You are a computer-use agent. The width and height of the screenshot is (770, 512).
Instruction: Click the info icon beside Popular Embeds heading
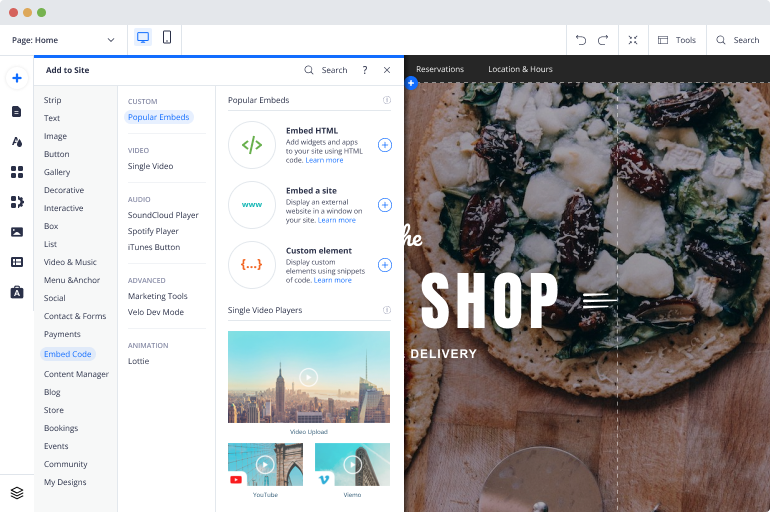point(386,100)
